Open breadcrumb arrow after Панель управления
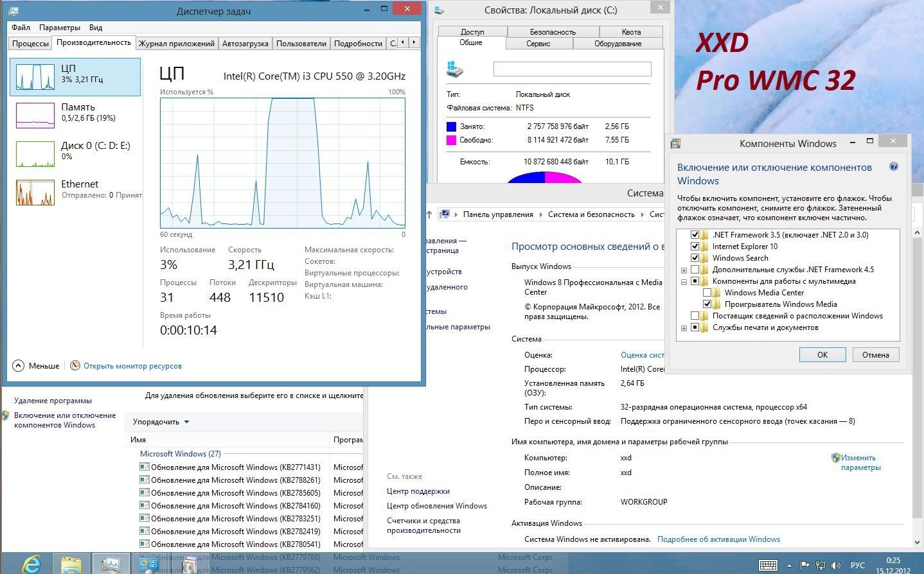 point(540,214)
